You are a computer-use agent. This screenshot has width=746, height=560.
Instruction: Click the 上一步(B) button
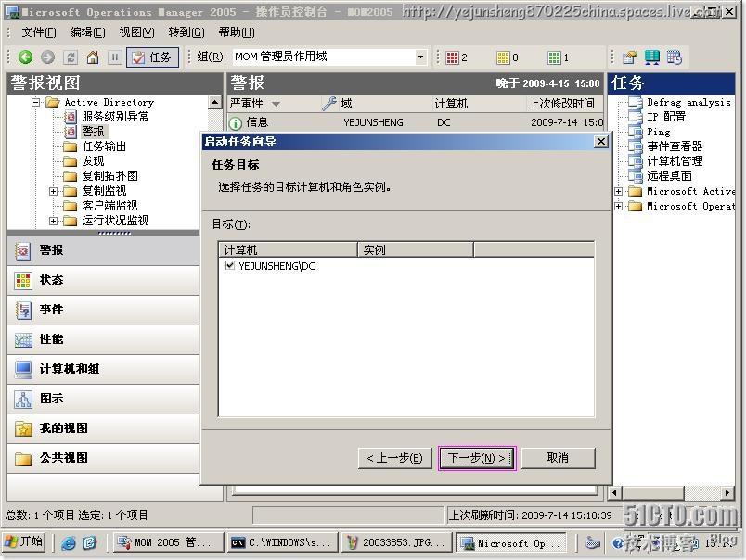(x=395, y=458)
